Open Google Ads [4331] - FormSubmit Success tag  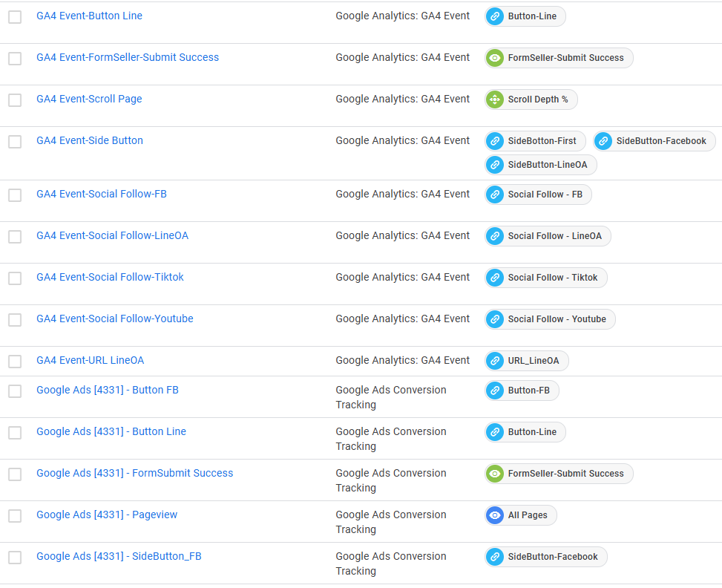134,473
